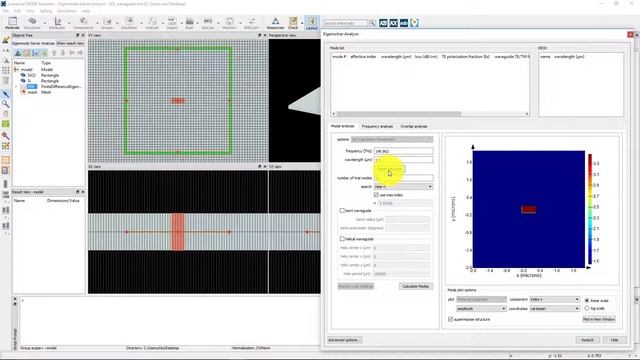Open the coordinates cartesian dropdown
The image size is (640, 360).
pyautogui.click(x=554, y=309)
